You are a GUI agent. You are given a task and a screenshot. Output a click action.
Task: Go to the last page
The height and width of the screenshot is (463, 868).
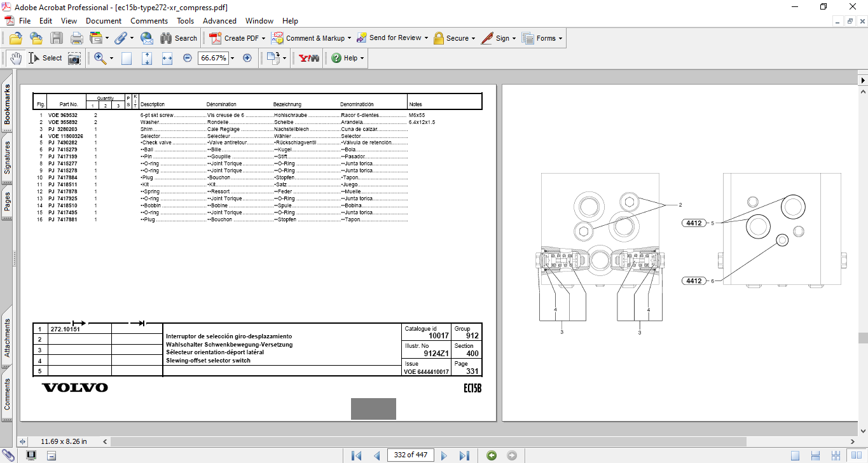pyautogui.click(x=464, y=455)
